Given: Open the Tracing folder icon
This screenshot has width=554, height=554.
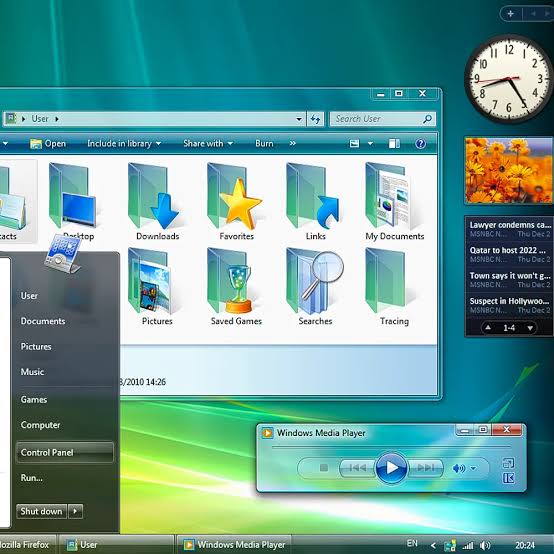Looking at the screenshot, I should (386, 281).
